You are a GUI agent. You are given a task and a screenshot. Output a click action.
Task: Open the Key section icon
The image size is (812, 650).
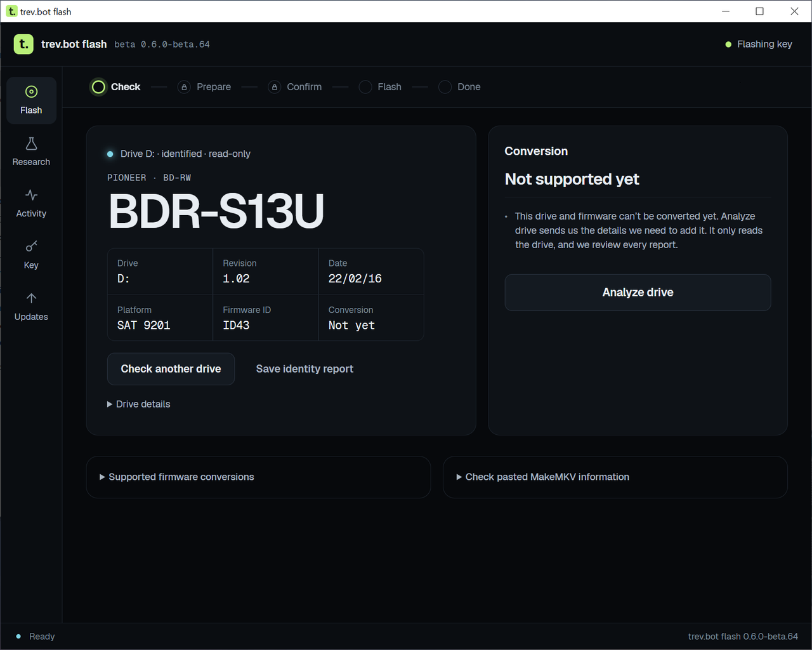coord(31,246)
